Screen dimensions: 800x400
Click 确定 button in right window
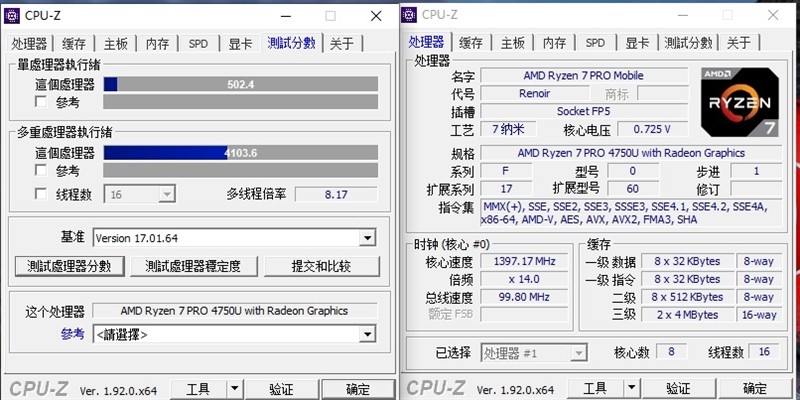pyautogui.click(x=755, y=388)
